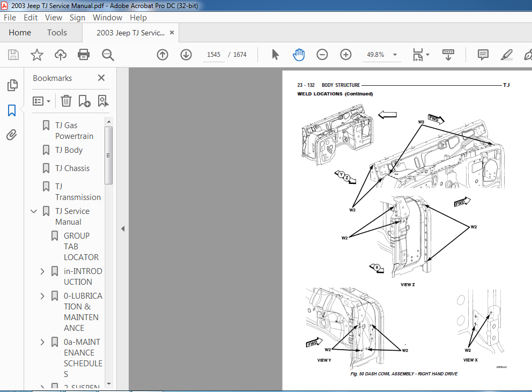This screenshot has width=532, height=392.
Task: Open TJ Transmission bookmark
Action: click(x=78, y=192)
